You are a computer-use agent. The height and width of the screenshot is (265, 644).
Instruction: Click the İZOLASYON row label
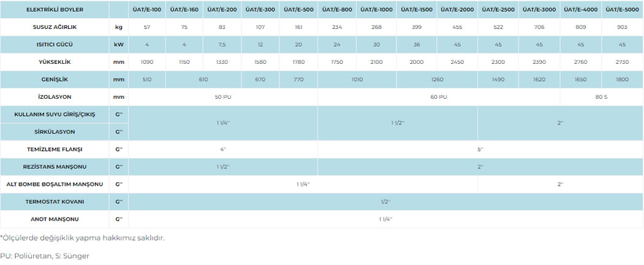(x=55, y=97)
